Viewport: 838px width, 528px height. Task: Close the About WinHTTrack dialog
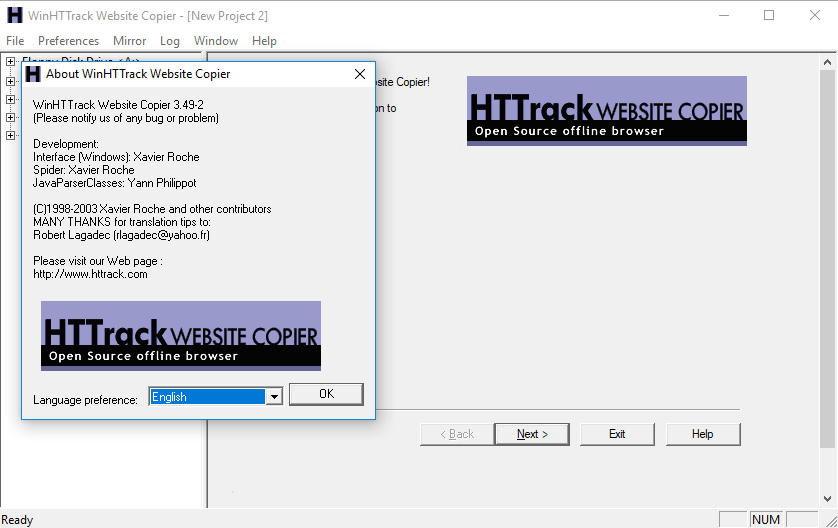click(x=360, y=74)
